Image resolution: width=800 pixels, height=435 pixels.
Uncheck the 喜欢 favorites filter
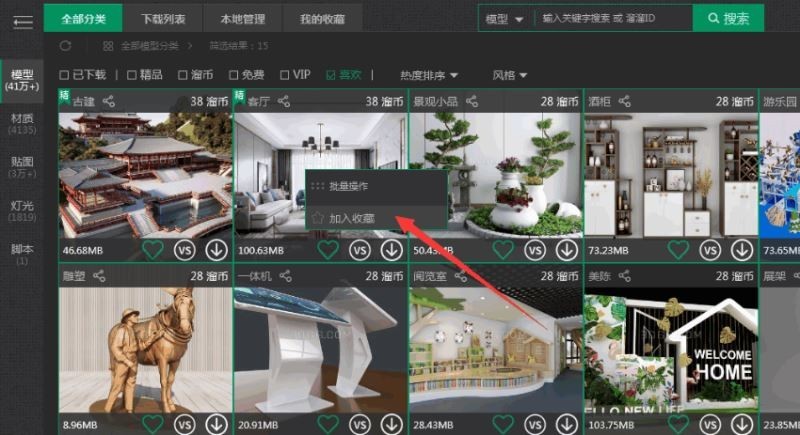(x=331, y=75)
